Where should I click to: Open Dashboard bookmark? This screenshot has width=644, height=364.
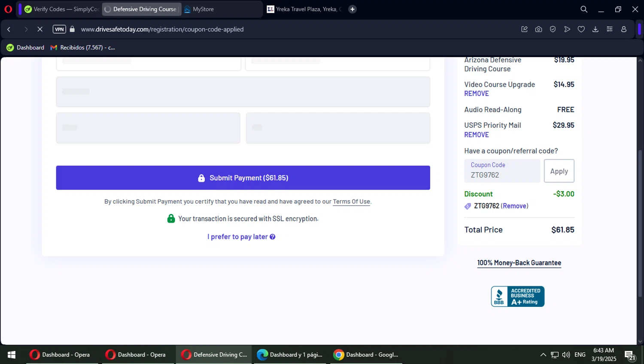click(25, 47)
